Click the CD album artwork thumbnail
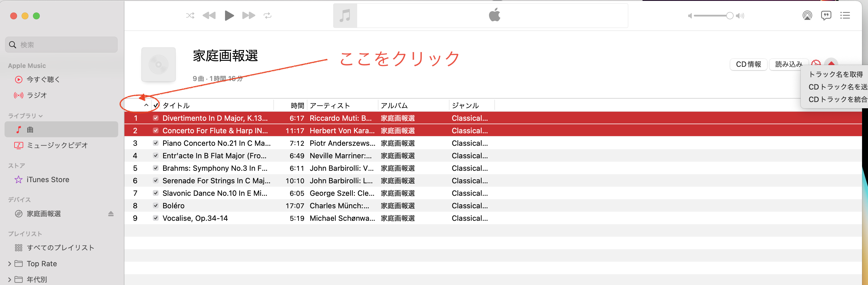 [158, 64]
